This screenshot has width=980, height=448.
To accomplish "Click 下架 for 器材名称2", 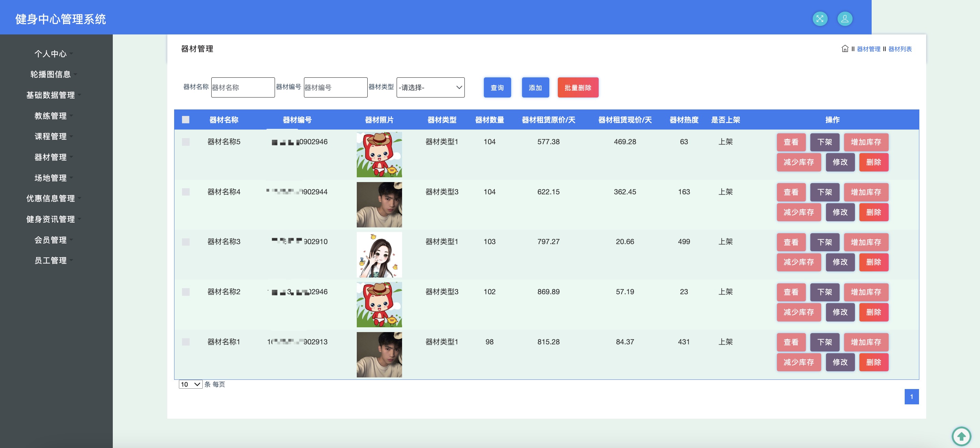I will coord(824,292).
